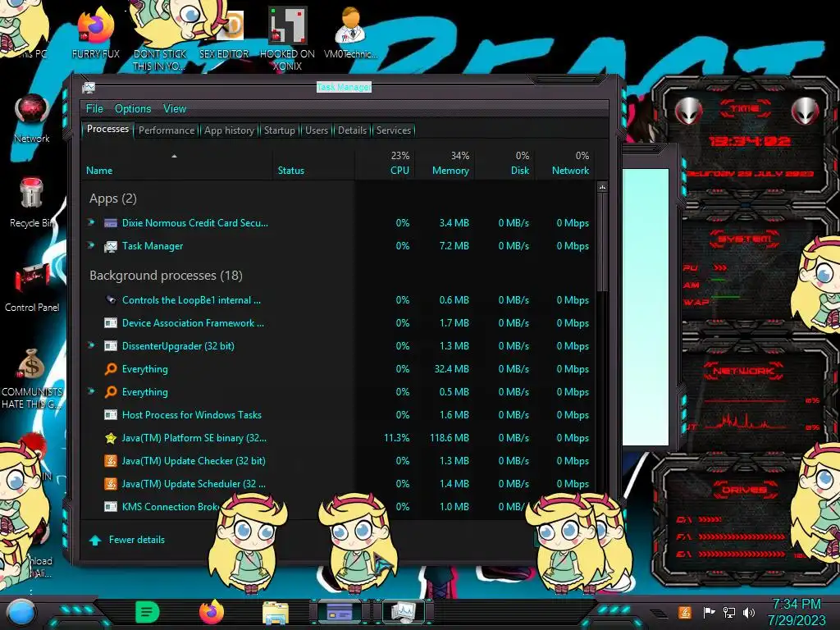Switch to the Users tab
This screenshot has width=840, height=630.
click(x=317, y=130)
